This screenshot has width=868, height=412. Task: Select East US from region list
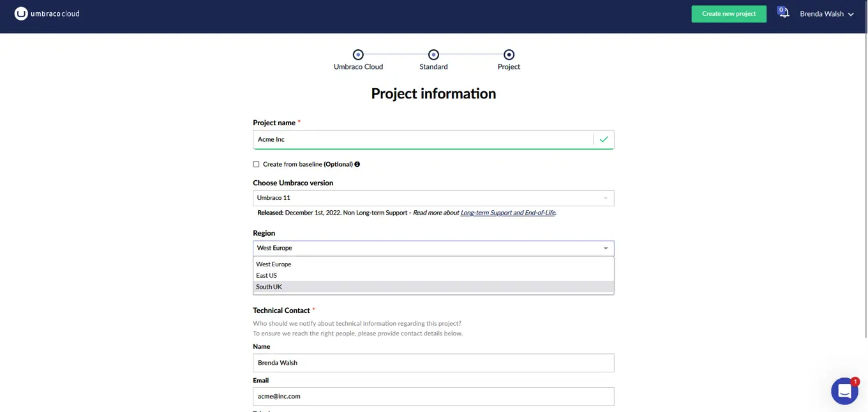[x=267, y=276]
